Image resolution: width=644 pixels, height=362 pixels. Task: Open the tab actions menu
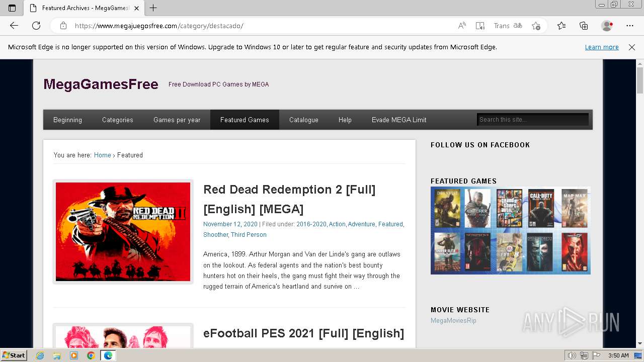pyautogui.click(x=12, y=8)
